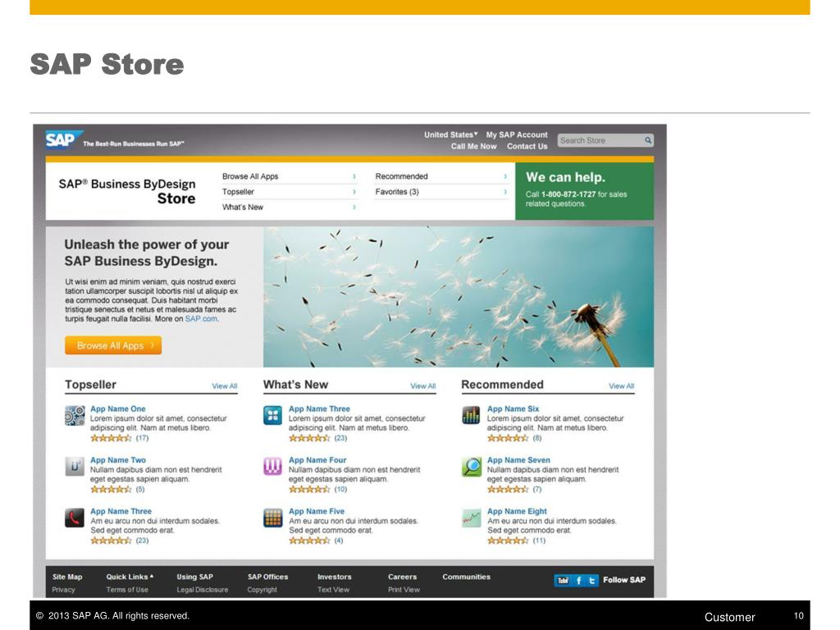The width and height of the screenshot is (840, 630).
Task: Click Site Map in footer
Action: point(67,577)
